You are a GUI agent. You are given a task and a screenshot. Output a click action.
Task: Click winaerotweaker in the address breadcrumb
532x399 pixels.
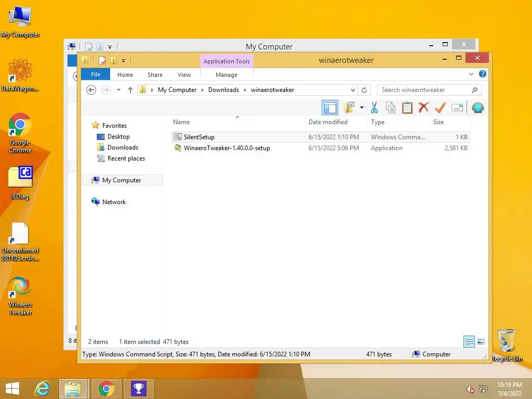point(272,90)
